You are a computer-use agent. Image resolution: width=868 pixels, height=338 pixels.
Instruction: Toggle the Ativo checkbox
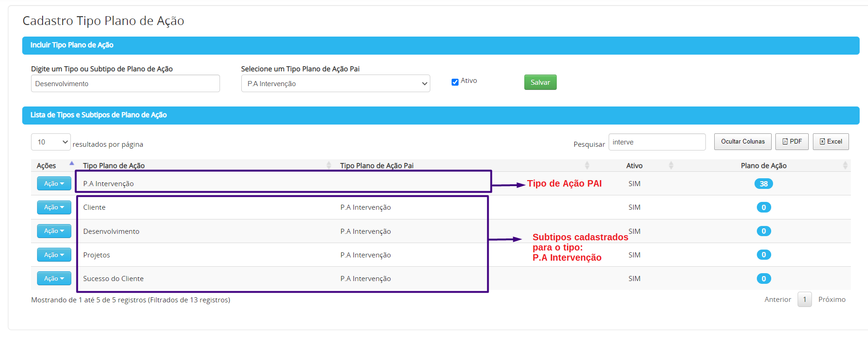pos(455,82)
